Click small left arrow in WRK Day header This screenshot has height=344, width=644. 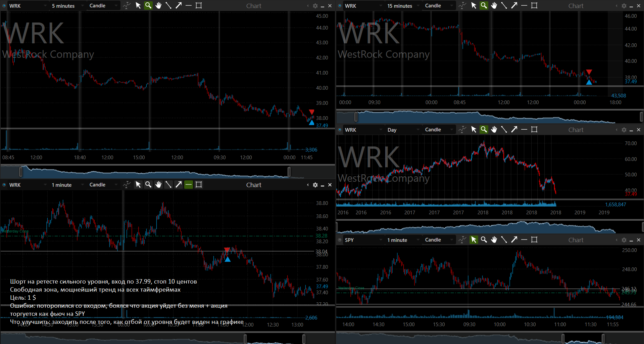coord(616,130)
